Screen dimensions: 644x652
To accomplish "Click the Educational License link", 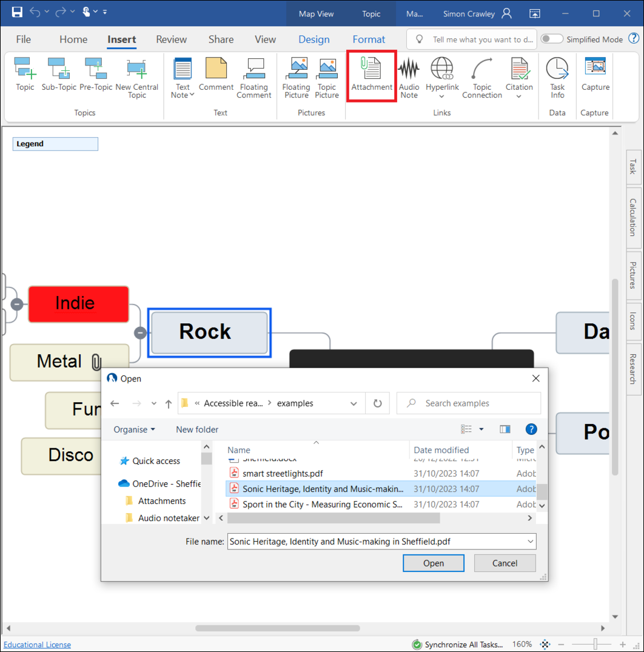I will click(37, 645).
